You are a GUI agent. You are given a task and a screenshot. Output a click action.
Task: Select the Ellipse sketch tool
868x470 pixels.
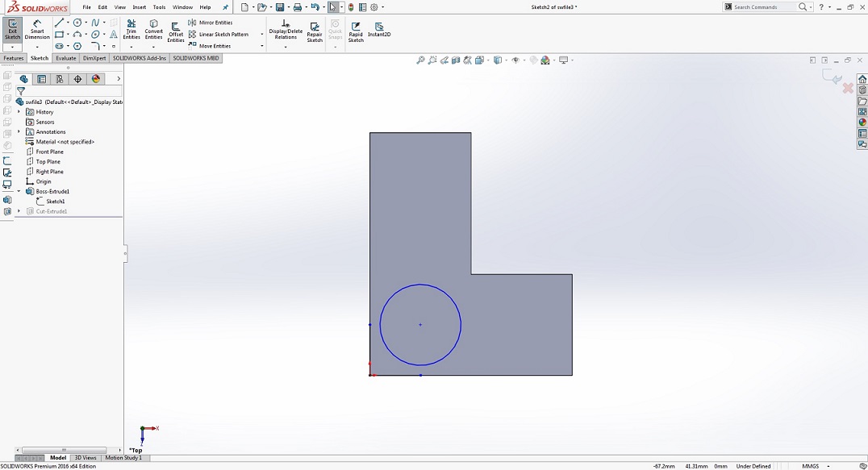pyautogui.click(x=95, y=35)
